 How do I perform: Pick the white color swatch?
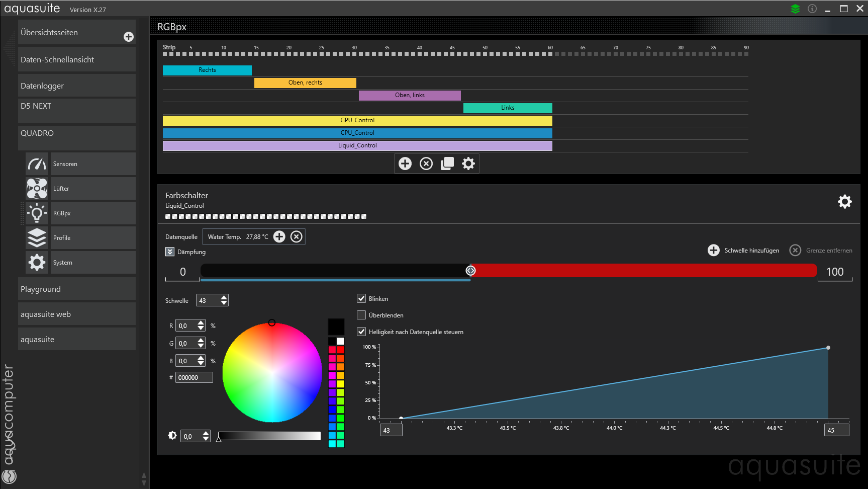(341, 341)
